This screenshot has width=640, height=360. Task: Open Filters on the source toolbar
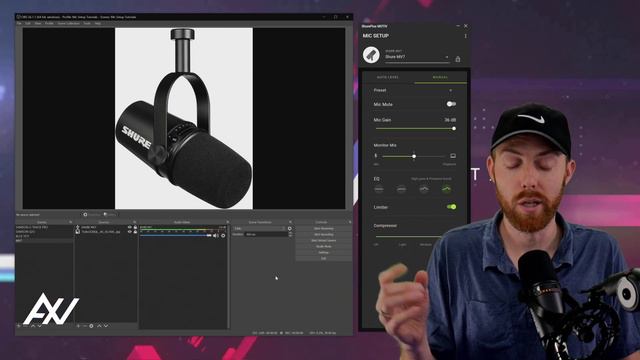click(x=109, y=214)
